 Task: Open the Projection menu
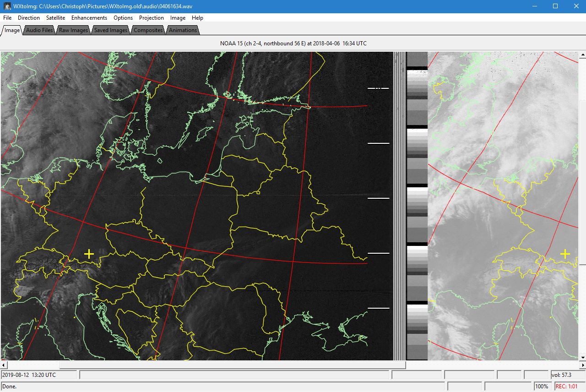click(x=151, y=18)
